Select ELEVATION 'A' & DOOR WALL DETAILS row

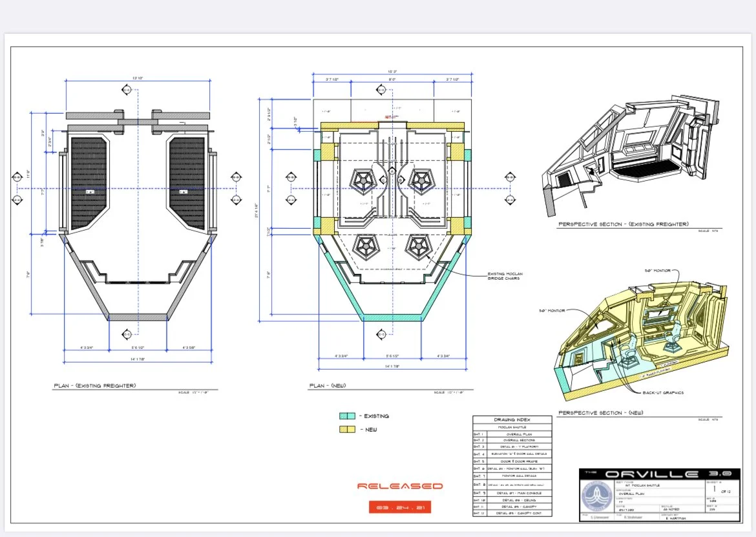(512, 454)
